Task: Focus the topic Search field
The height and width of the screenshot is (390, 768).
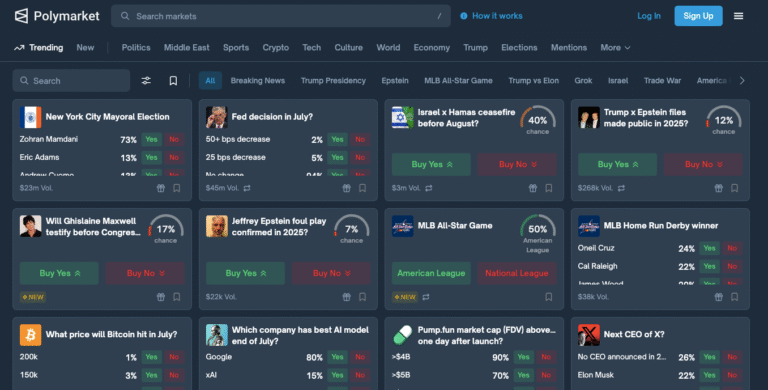Action: (72, 81)
